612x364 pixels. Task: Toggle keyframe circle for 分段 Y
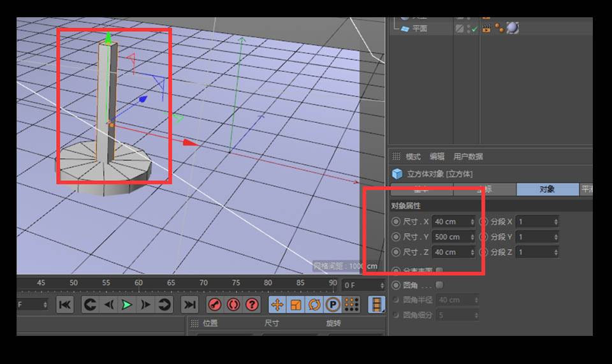484,237
